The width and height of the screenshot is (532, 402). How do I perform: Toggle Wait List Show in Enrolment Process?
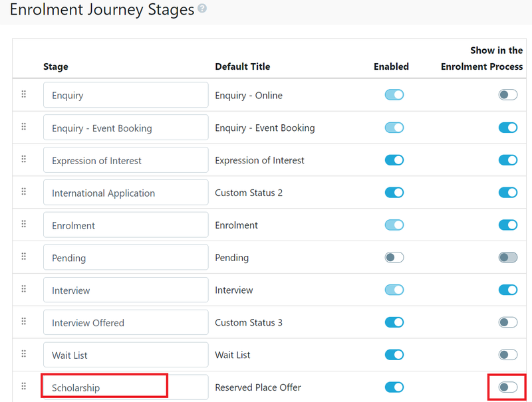(x=508, y=355)
